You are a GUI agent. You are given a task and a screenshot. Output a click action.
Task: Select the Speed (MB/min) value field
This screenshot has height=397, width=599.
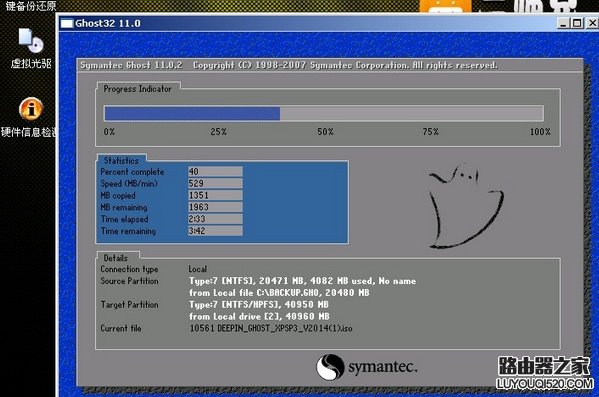click(x=215, y=183)
